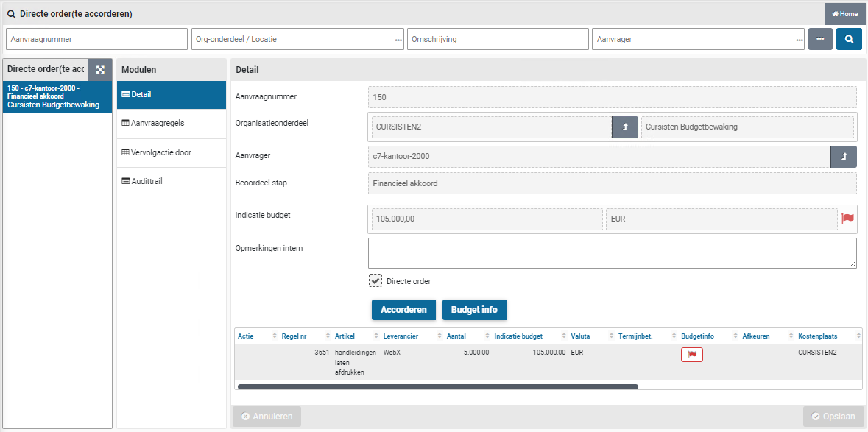
Task: Click the Budgetinfo flag in row 3651
Action: point(691,355)
